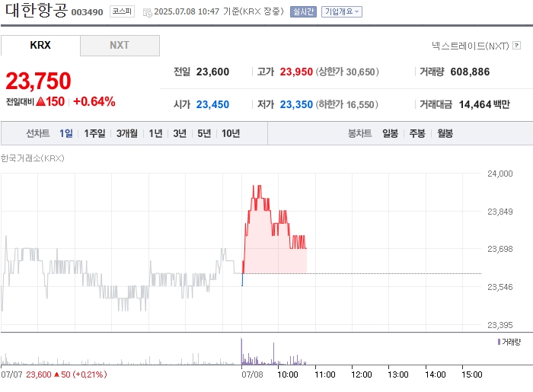The height and width of the screenshot is (392, 533).
Task: Click the clock icon beside the timestamp
Action: (x=148, y=13)
